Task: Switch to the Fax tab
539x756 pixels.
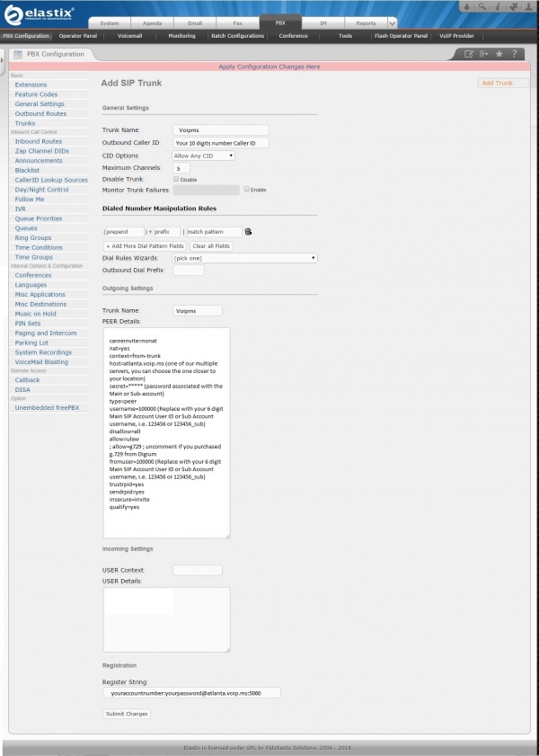Action: pyautogui.click(x=238, y=23)
